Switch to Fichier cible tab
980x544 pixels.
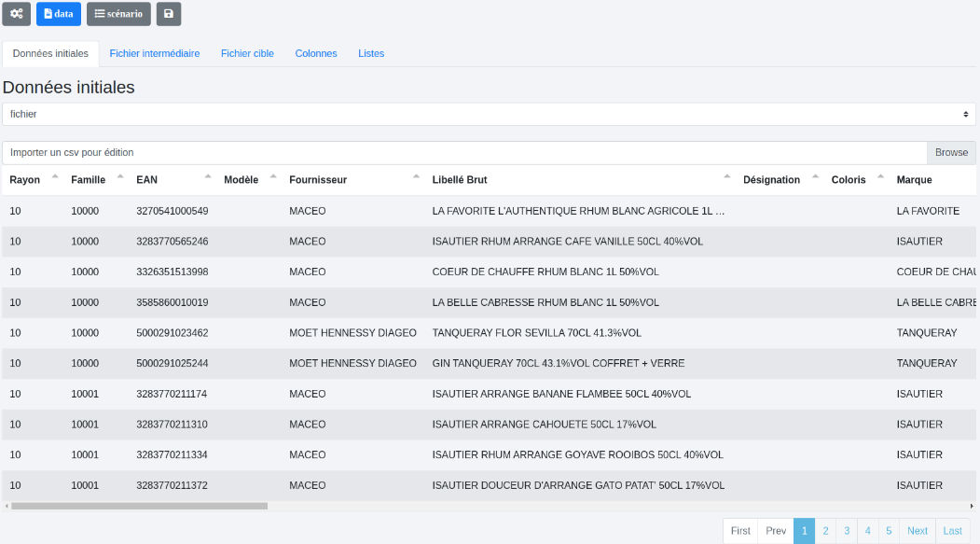pyautogui.click(x=247, y=54)
